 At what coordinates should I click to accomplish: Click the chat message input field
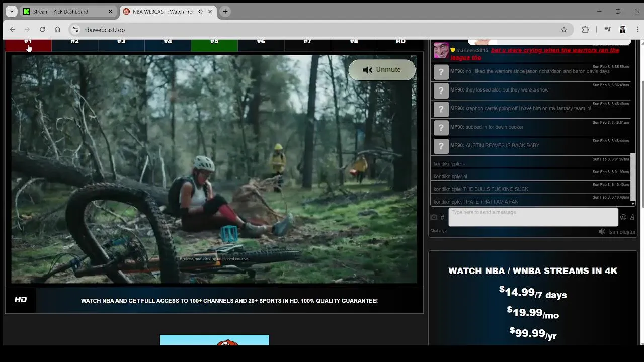[x=533, y=217]
